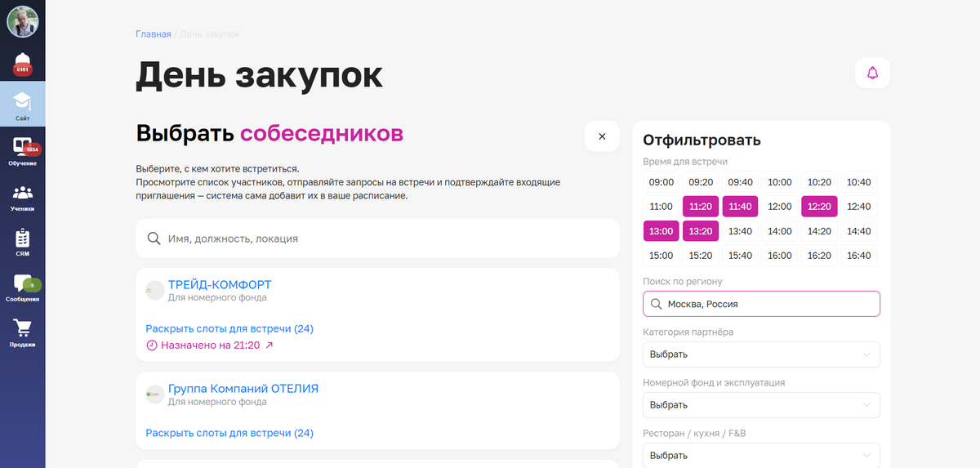The width and height of the screenshot is (980, 468).
Task: Open the Обучение sidebar icon
Action: pyautogui.click(x=22, y=149)
